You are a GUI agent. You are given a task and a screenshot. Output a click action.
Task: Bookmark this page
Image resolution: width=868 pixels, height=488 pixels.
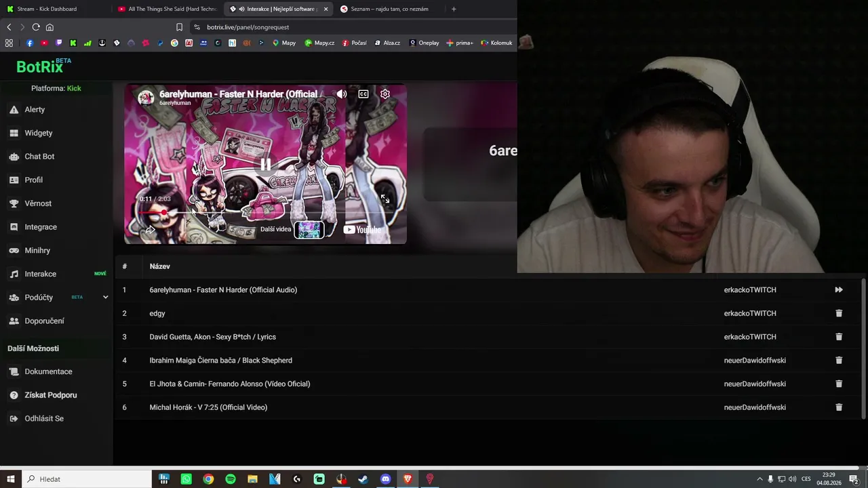coord(179,27)
